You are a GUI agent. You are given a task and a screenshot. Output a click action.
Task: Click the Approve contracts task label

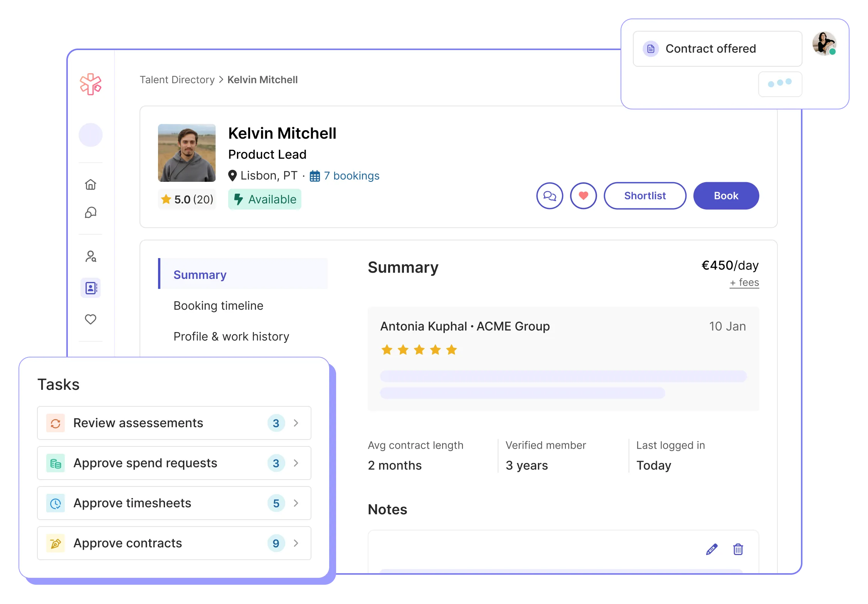pos(128,543)
